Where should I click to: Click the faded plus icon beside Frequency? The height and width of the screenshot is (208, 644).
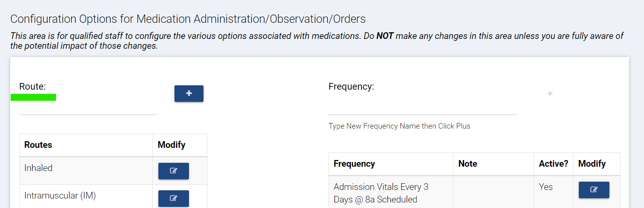[x=550, y=94]
